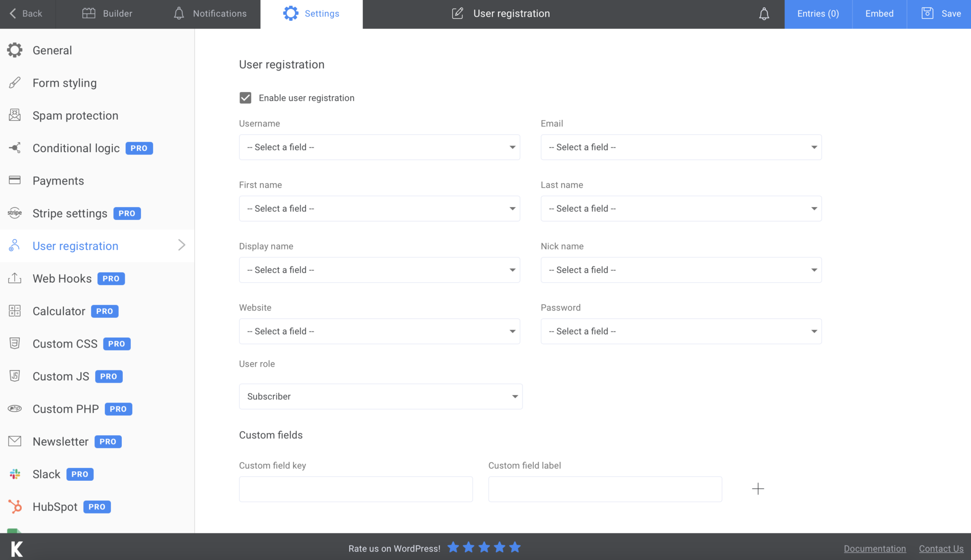Uncheck Enable user registration

(x=245, y=98)
